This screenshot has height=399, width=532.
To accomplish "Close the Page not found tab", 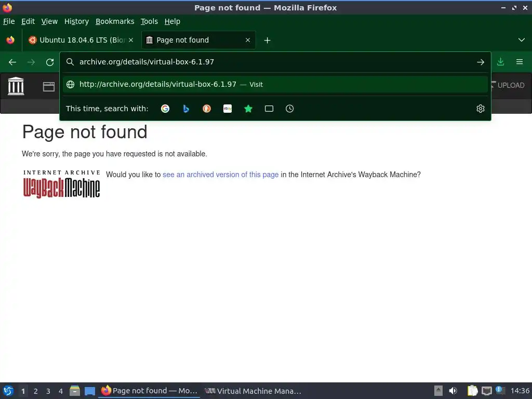I will [x=248, y=40].
